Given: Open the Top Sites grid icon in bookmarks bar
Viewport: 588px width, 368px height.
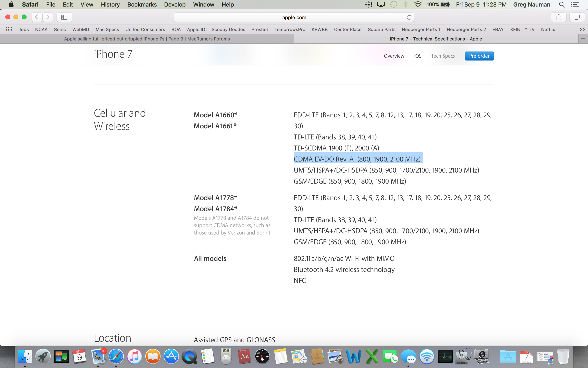Looking at the screenshot, I should 9,29.
